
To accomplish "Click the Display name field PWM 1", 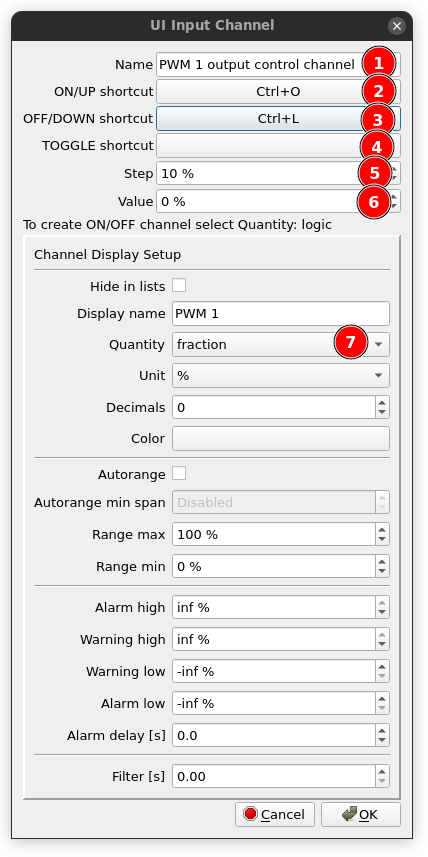I will [x=281, y=314].
